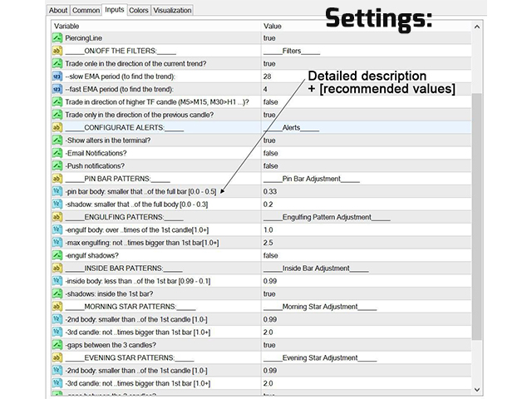Image resolution: width=532 pixels, height=399 pixels.
Task: Select the 'Value' column header
Action: pyautogui.click(x=272, y=26)
